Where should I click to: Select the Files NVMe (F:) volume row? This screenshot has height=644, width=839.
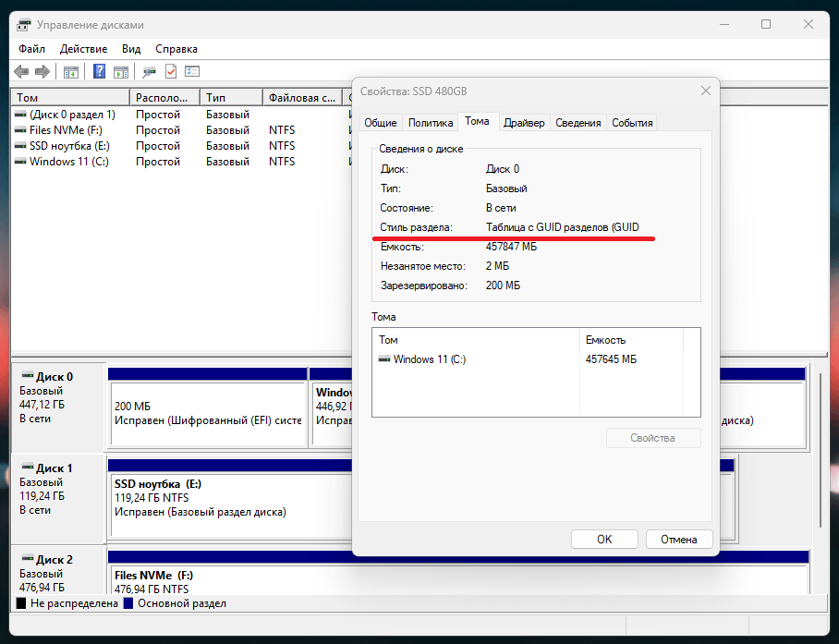click(x=181, y=130)
